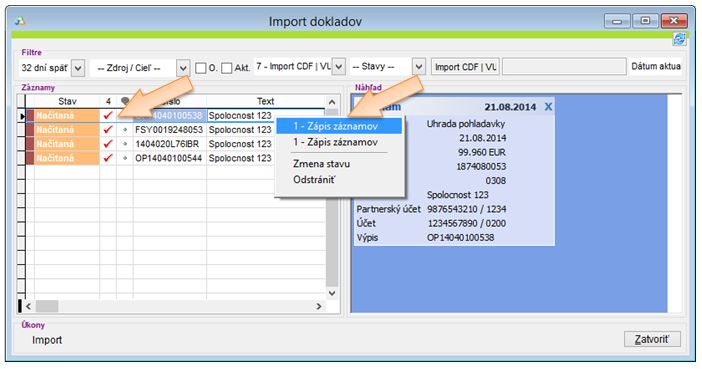The height and width of the screenshot is (369, 702).
Task: Click the small dot icon in the FSY0019248053 row
Action: (x=125, y=130)
